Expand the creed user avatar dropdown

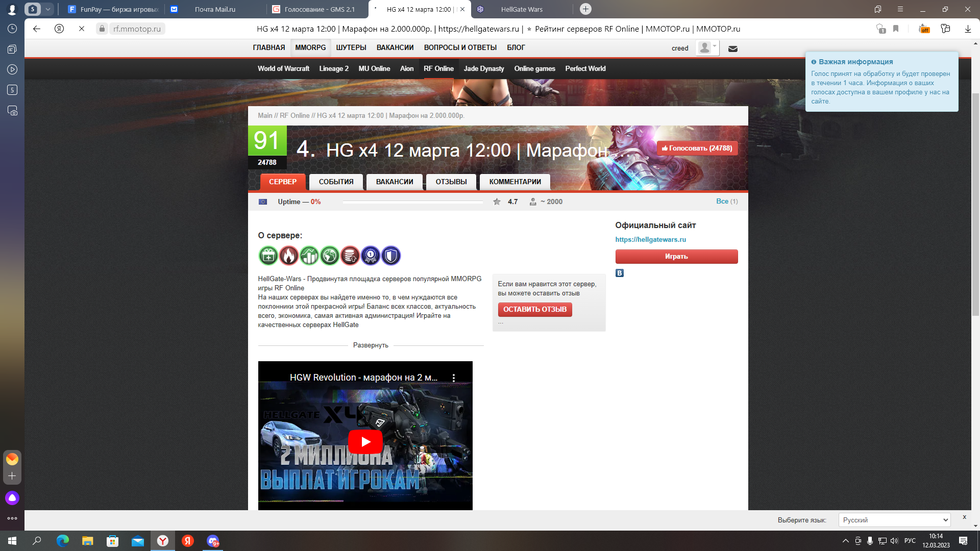707,48
